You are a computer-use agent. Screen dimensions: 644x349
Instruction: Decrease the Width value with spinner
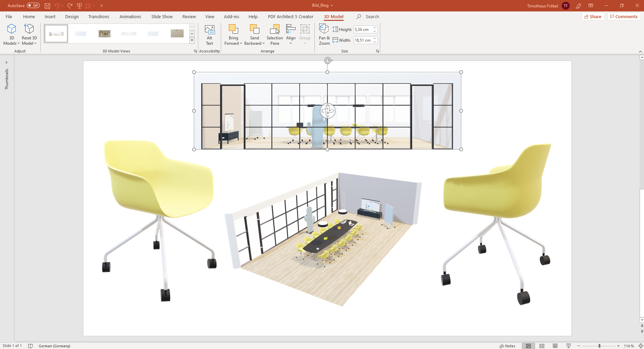[375, 42]
